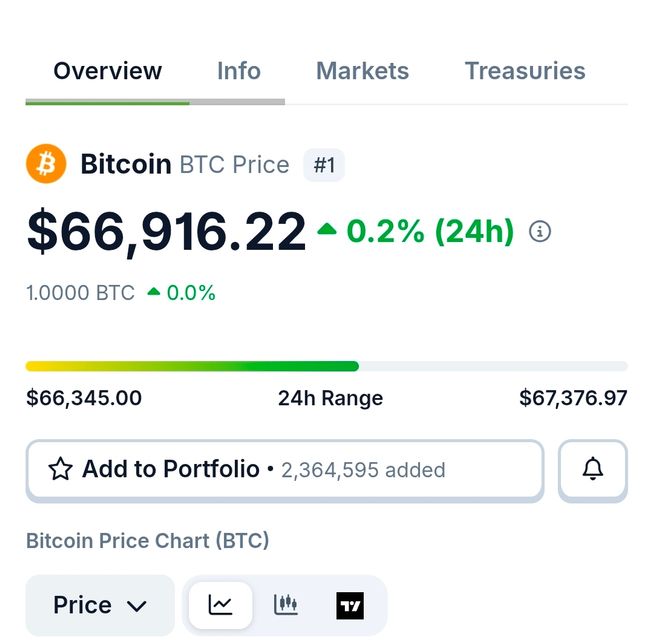Open price alerts with the bell icon
The image size is (653, 640).
click(593, 469)
